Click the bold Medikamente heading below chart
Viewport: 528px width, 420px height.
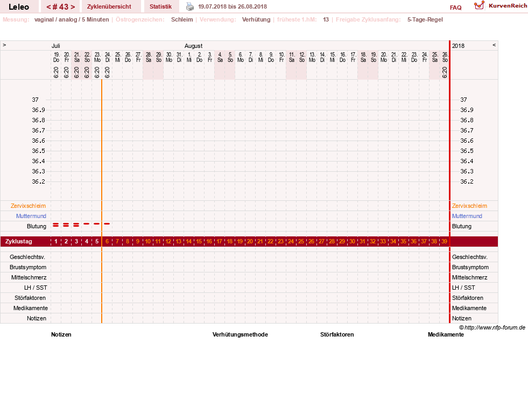446,334
